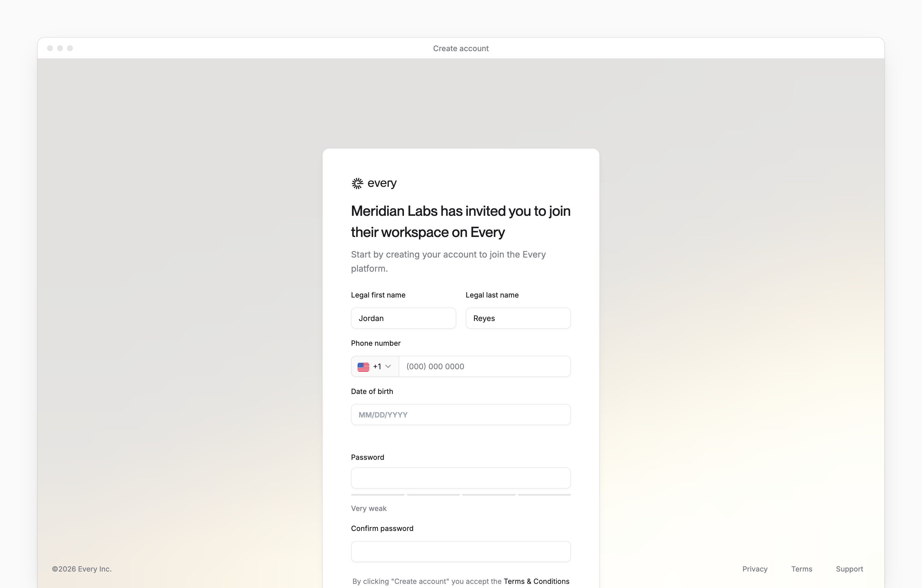Image resolution: width=922 pixels, height=588 pixels.
Task: Click the "Confirm password" label
Action: [x=382, y=528]
